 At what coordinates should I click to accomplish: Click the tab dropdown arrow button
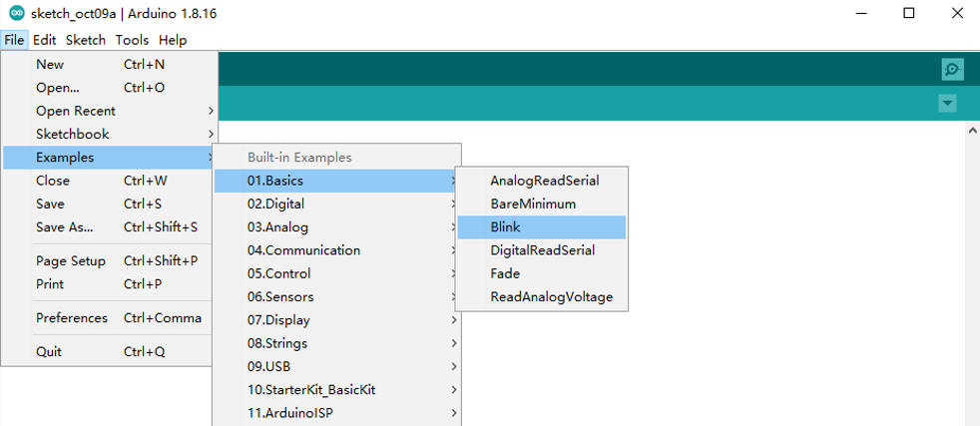point(947,103)
